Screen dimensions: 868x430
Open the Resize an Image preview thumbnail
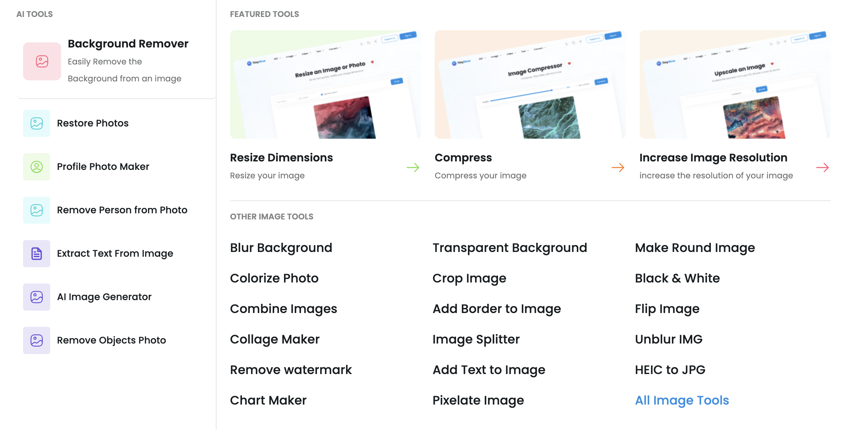pos(325,84)
